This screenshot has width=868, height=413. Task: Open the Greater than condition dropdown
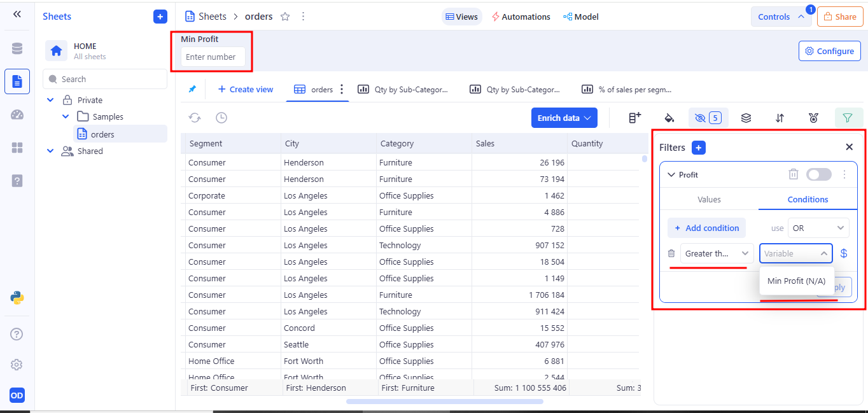pyautogui.click(x=717, y=253)
